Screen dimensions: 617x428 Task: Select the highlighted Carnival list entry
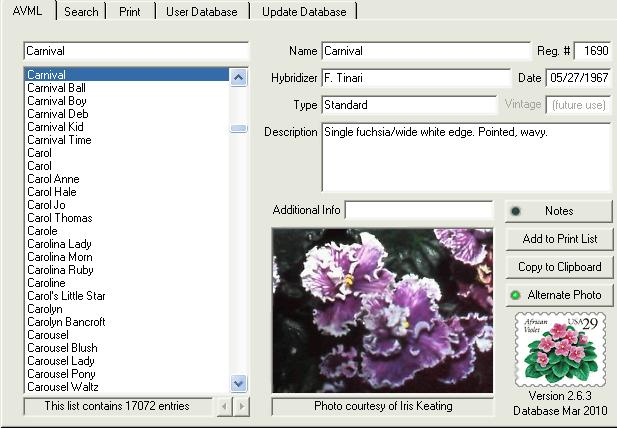coord(127,74)
